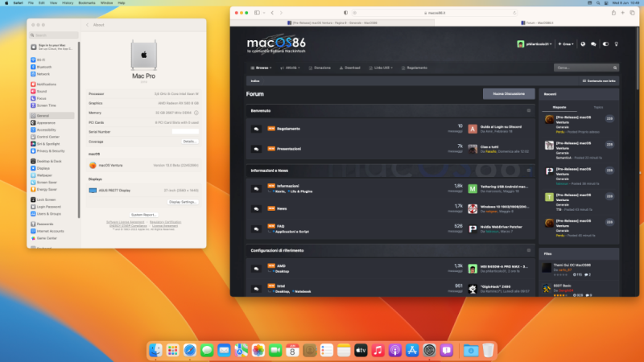Open Messages from the Dock

point(207,350)
